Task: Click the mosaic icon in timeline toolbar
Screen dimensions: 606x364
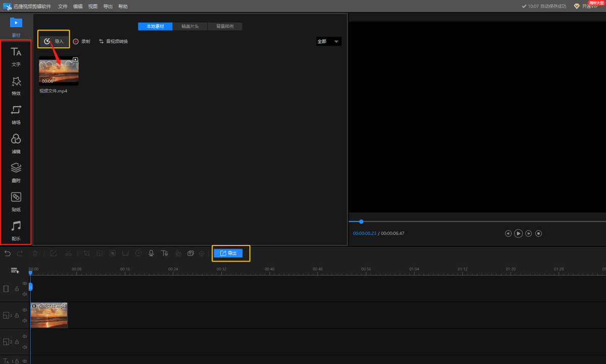Action: (x=113, y=253)
